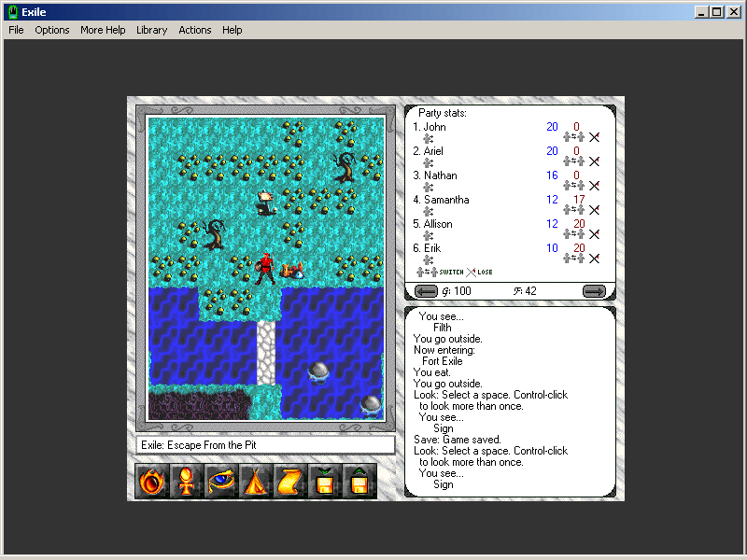Click the "Now entering:" log line
The height and width of the screenshot is (560, 747).
(444, 350)
